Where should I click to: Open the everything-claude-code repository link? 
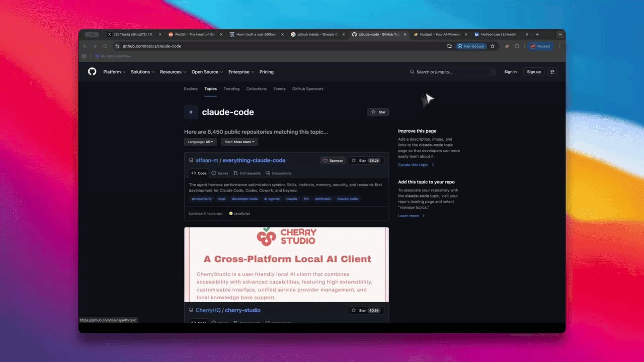[254, 160]
